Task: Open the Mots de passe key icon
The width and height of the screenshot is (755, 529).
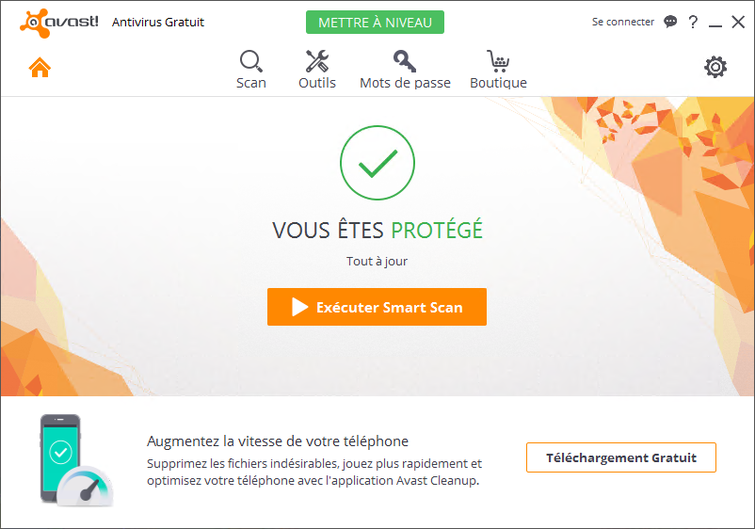Action: click(x=404, y=61)
